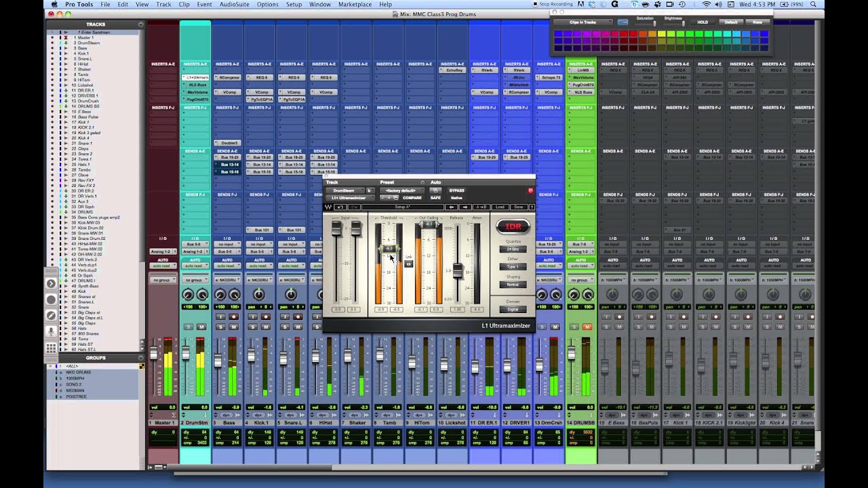
Task: Click the Threshold slider handle in L1
Action: point(389,249)
